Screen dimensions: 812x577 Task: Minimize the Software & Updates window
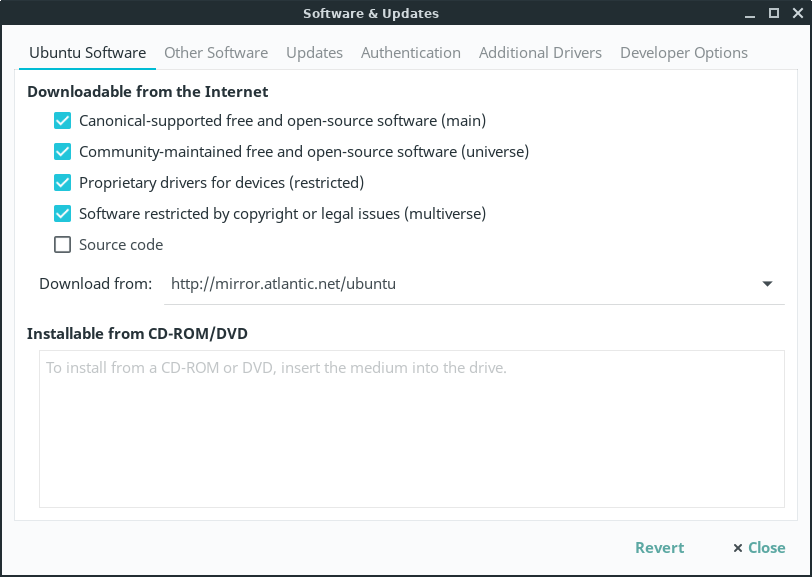750,14
